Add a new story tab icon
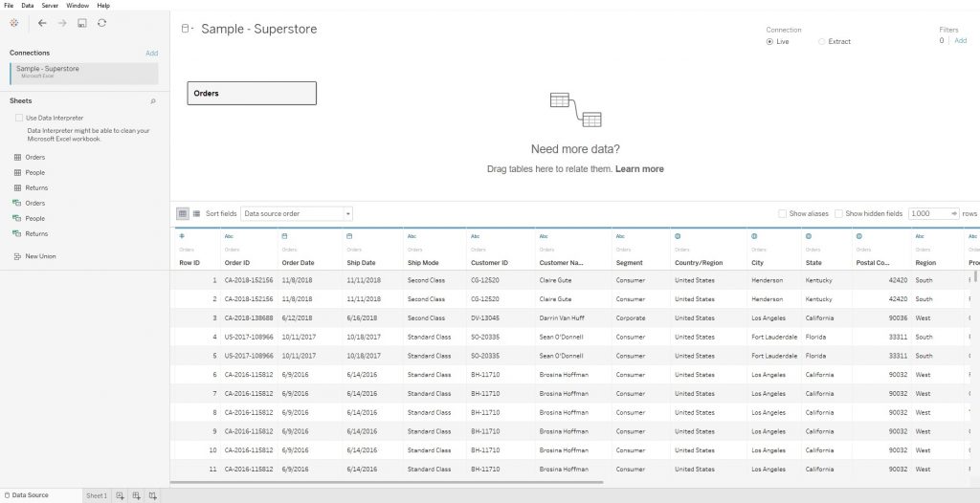Viewport: 980px width, 503px height. tap(152, 495)
